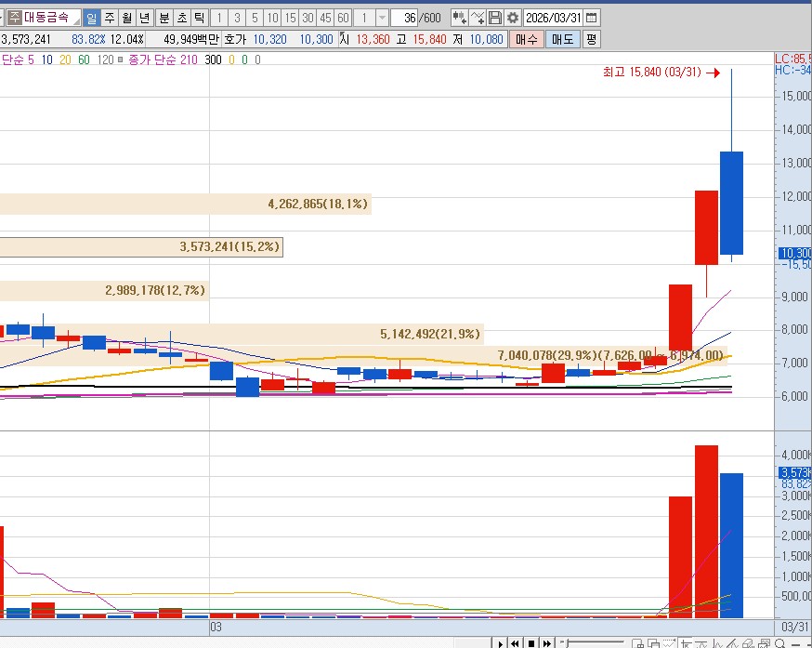Open the calendar date picker icon
812x648 pixels.
click(x=592, y=18)
